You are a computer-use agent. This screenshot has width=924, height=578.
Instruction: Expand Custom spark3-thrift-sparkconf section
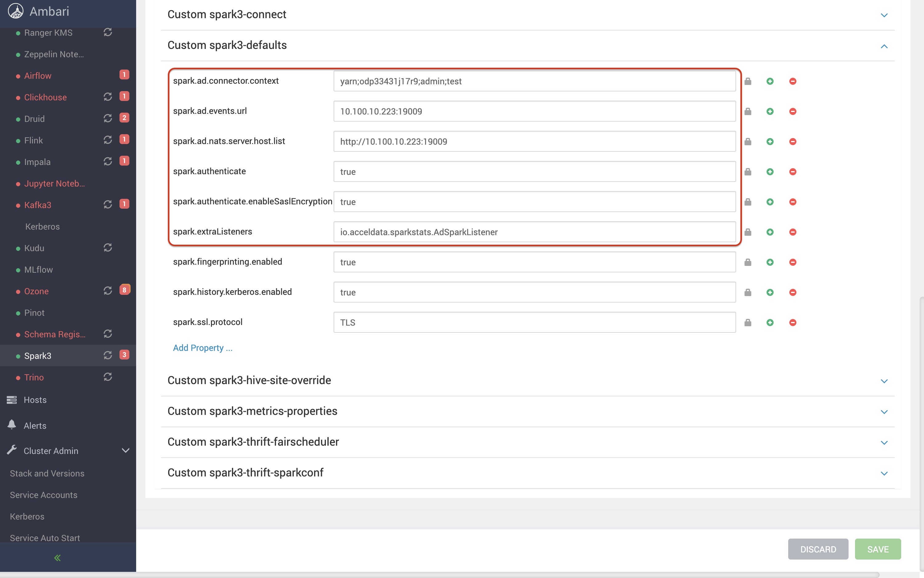click(x=884, y=473)
